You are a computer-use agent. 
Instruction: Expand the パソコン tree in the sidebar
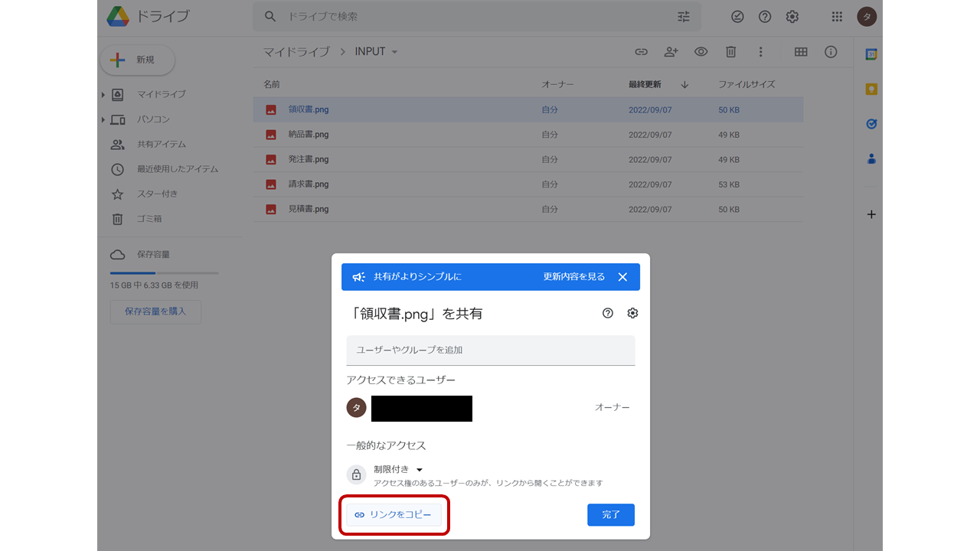coord(103,120)
